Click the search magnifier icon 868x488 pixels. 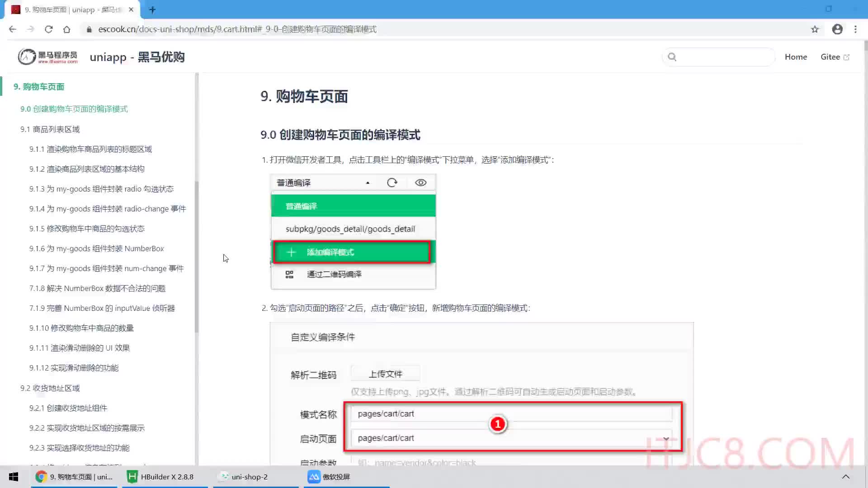pos(672,57)
